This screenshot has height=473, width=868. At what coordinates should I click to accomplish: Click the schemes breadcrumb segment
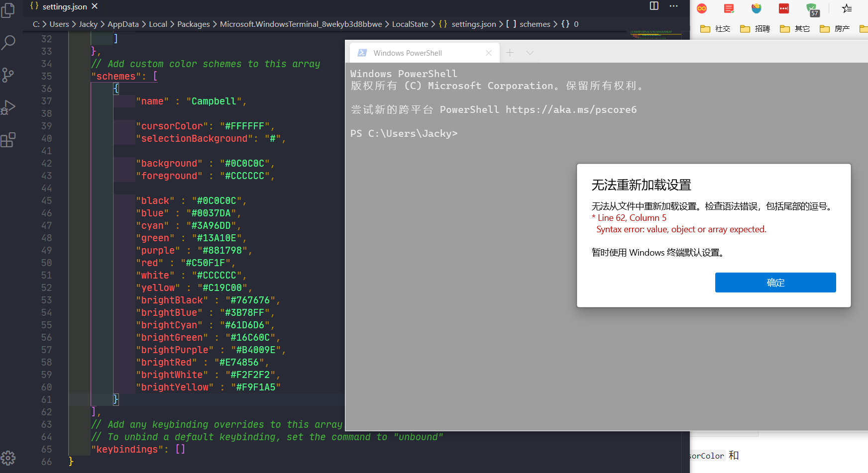(x=529, y=24)
